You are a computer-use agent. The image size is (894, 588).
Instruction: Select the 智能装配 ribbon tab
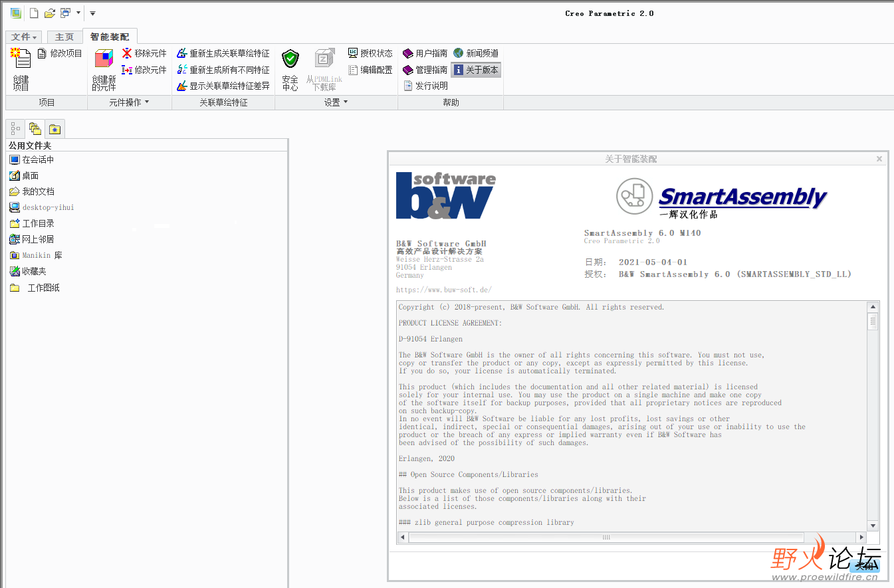pyautogui.click(x=110, y=37)
